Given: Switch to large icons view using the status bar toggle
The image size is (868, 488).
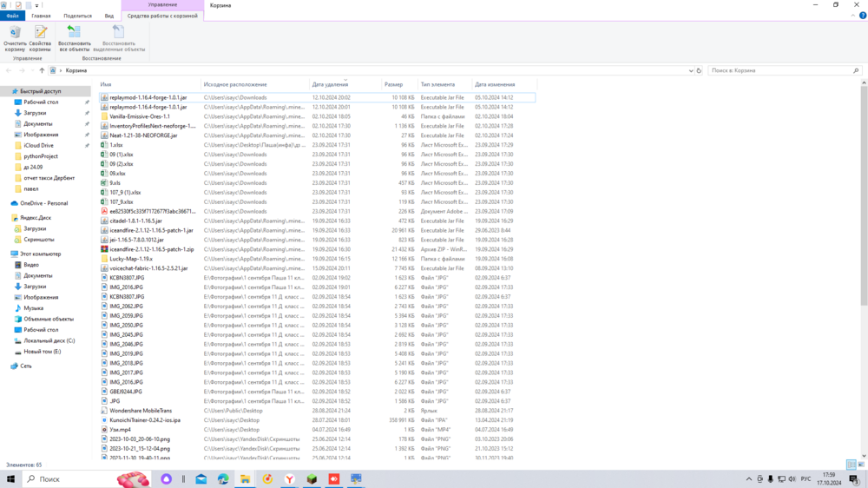Looking at the screenshot, I should pyautogui.click(x=861, y=465).
